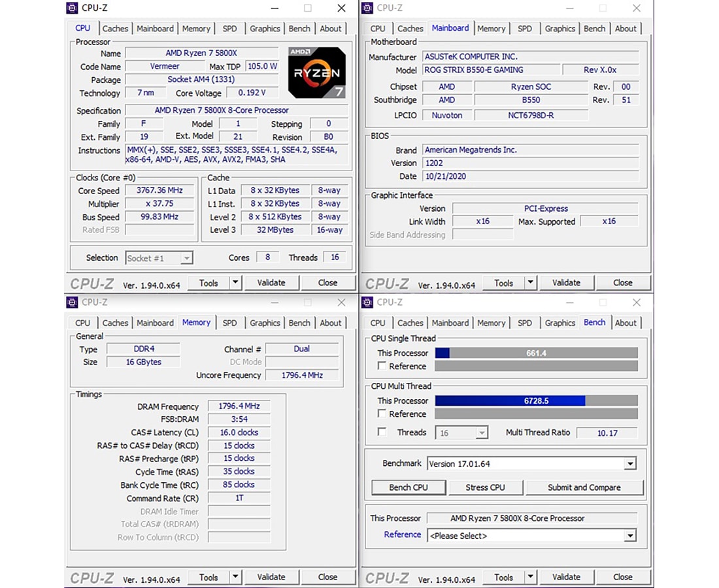Click the Instructions text box
Screen dimensions: 719x588
click(x=236, y=154)
